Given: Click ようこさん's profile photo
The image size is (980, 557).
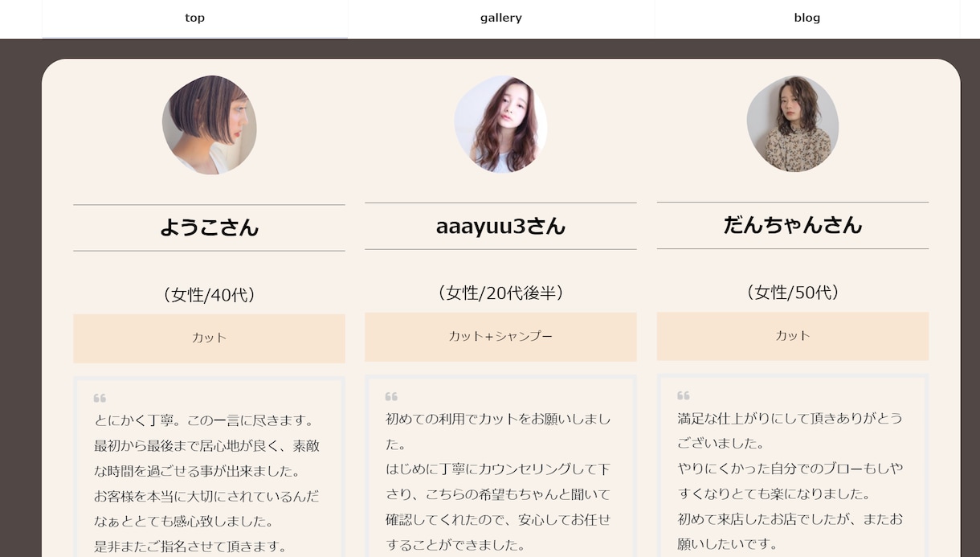Looking at the screenshot, I should [210, 125].
